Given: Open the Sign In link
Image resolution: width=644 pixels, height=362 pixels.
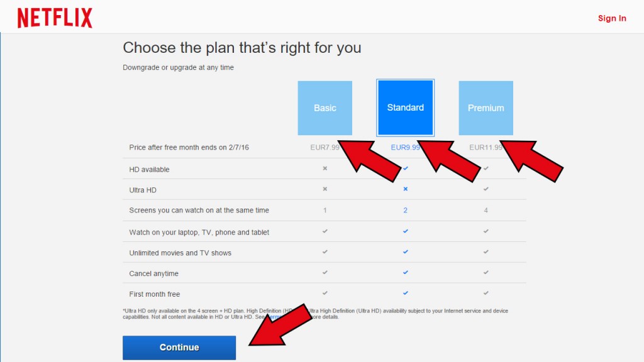Looking at the screenshot, I should pos(611,18).
